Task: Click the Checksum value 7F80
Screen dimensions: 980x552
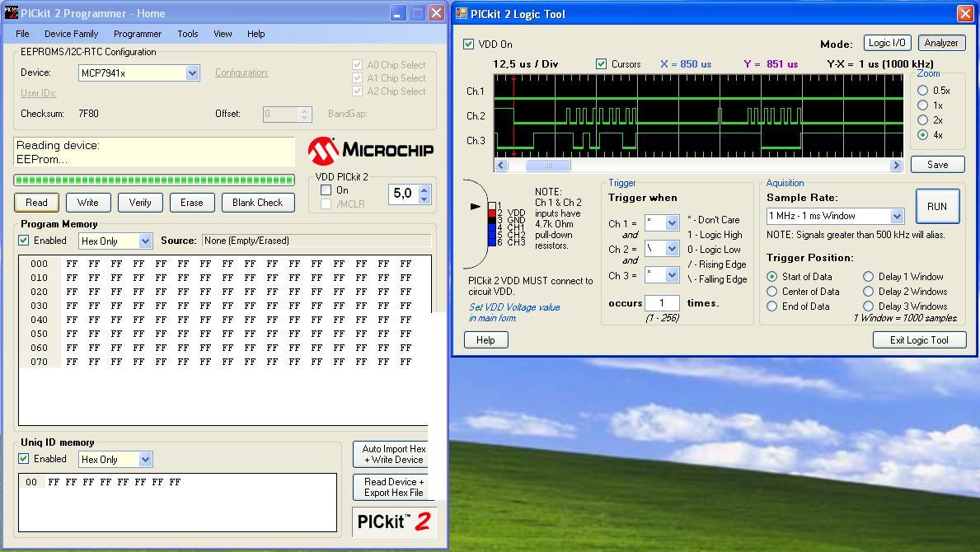Action: (x=88, y=114)
